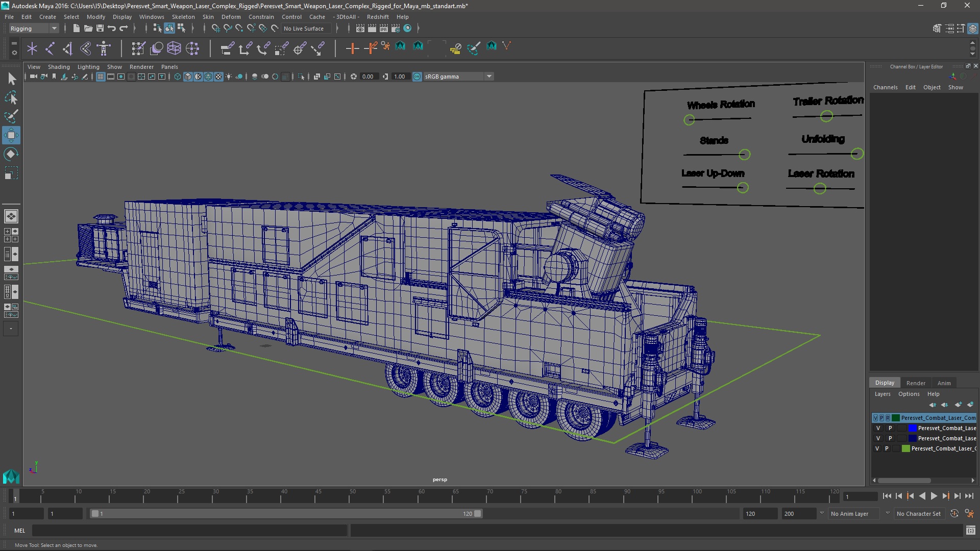Create new layer with selected objects

point(970,405)
